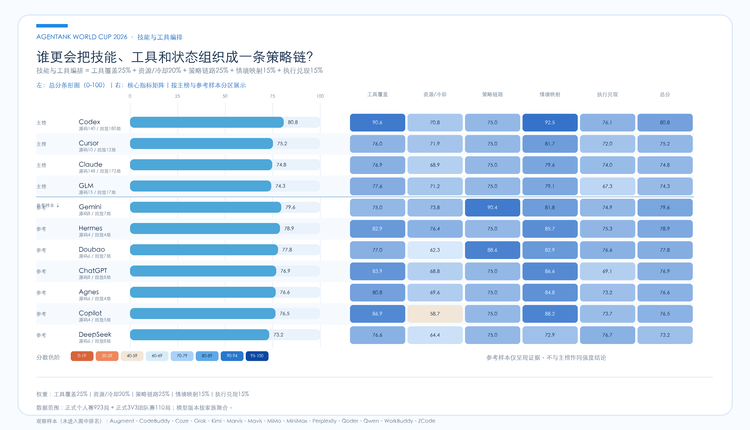The height and width of the screenshot is (430, 750).
Task: Click the Cursor model name
Action: click(88, 143)
